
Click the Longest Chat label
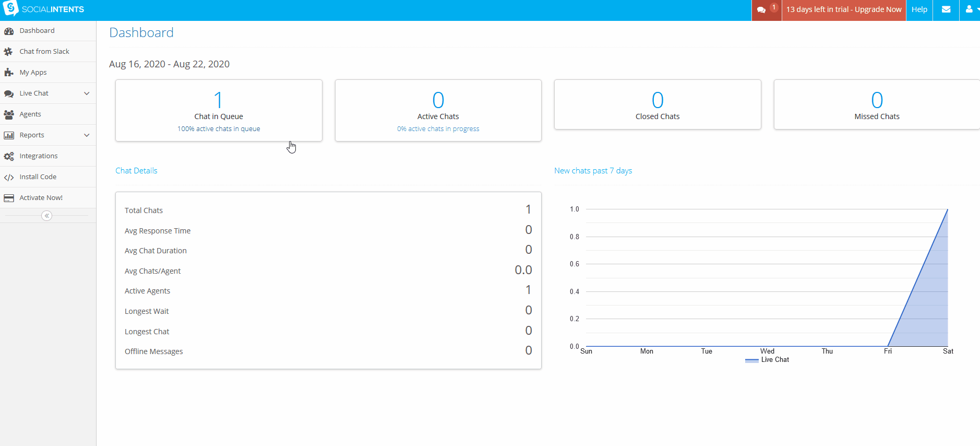click(x=147, y=332)
